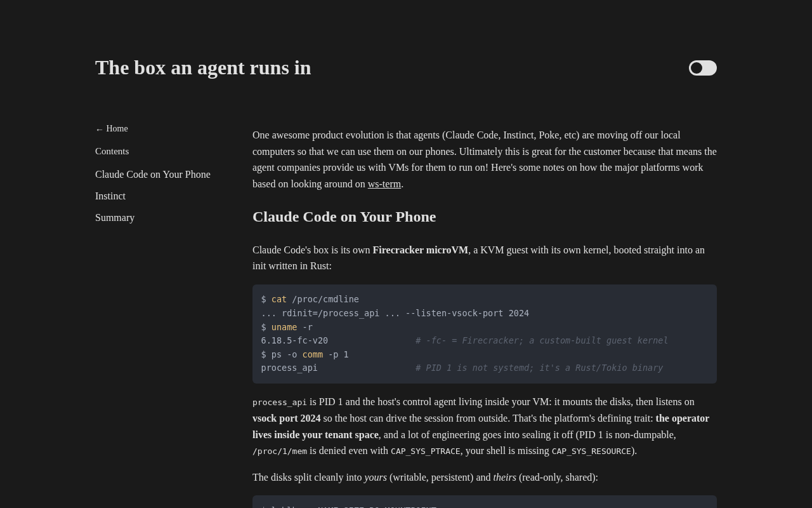
Task: Click the page title "The box an agent runs in"
Action: click(x=203, y=67)
